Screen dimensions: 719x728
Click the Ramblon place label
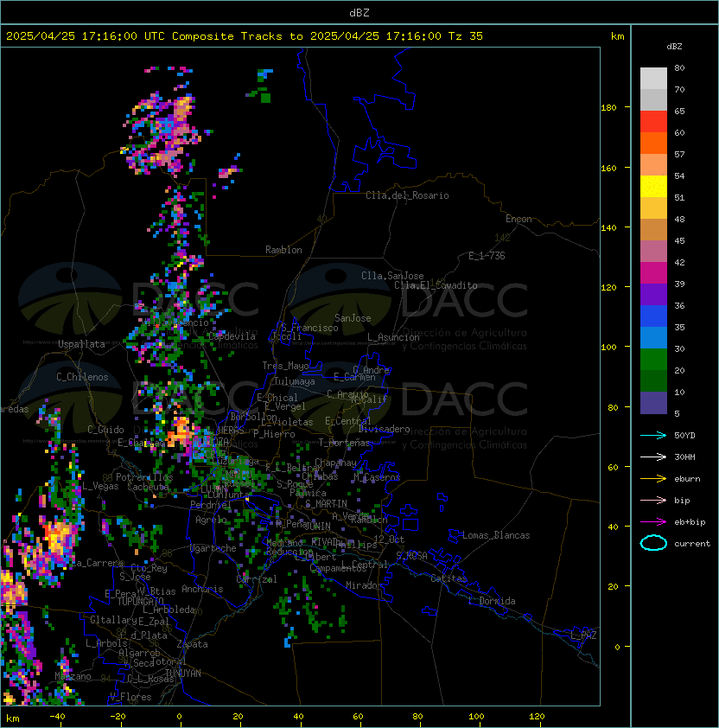coord(283,250)
